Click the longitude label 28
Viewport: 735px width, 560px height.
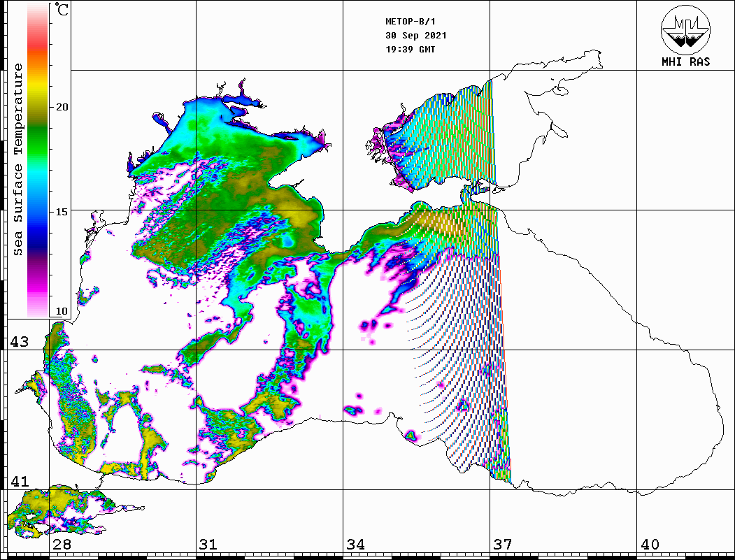click(62, 545)
